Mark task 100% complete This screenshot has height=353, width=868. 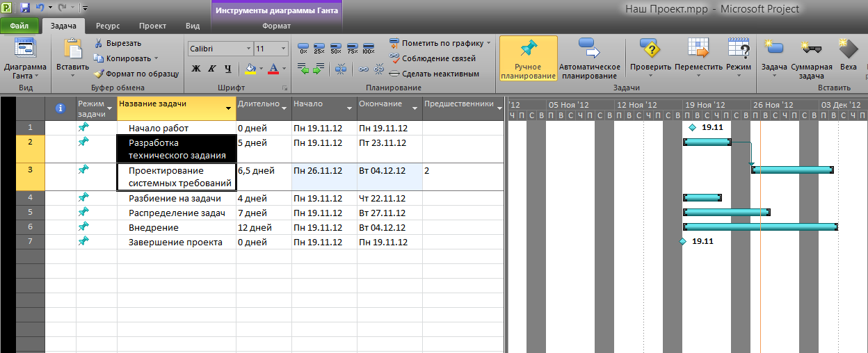[x=369, y=49]
